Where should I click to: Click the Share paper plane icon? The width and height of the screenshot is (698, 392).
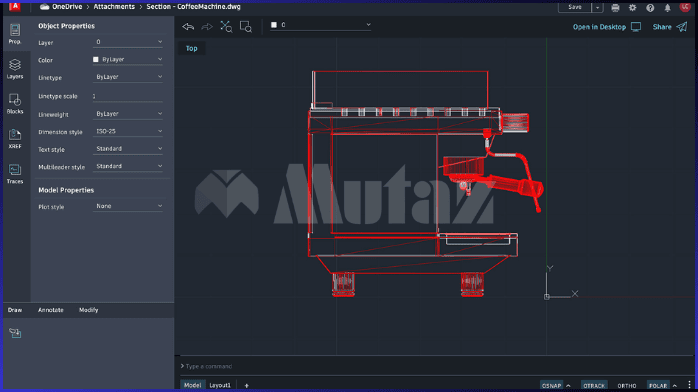tap(682, 27)
